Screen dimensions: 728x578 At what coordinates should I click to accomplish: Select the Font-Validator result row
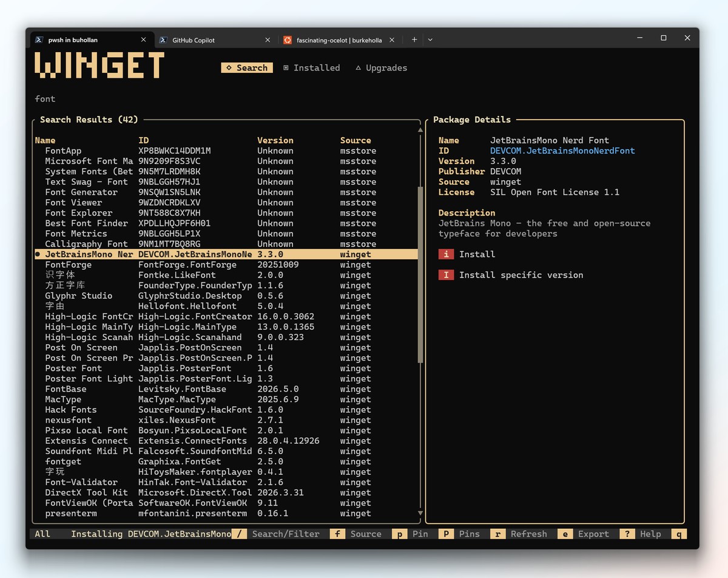pos(226,482)
